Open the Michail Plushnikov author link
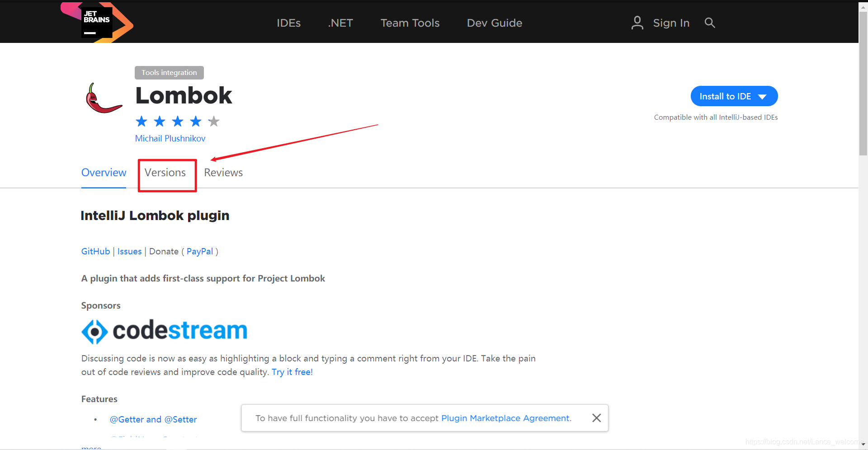 pyautogui.click(x=170, y=139)
